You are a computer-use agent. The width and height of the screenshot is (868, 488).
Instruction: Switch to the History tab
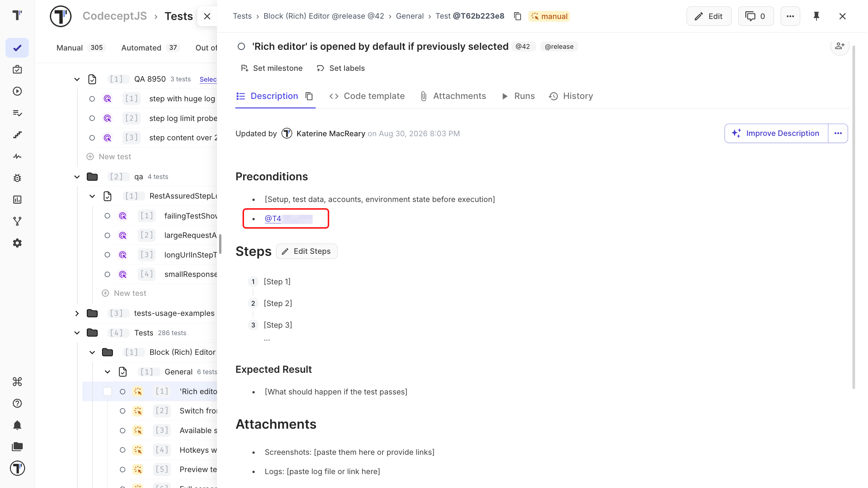pos(571,96)
